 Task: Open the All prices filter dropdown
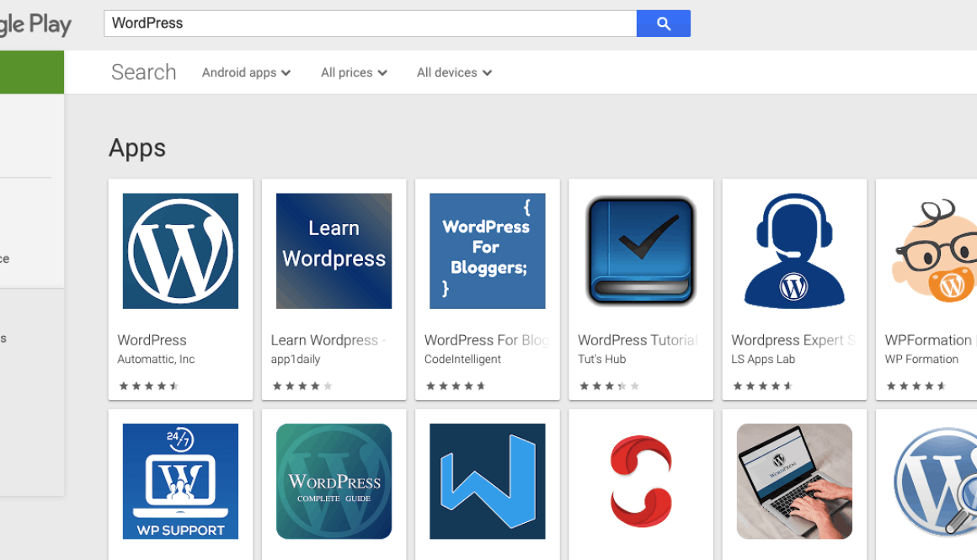click(x=354, y=72)
